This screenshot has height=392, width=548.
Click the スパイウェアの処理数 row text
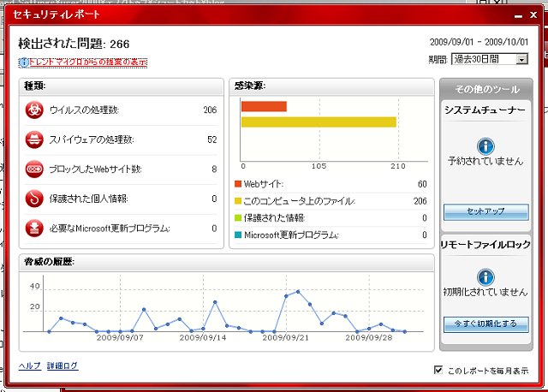pyautogui.click(x=92, y=140)
